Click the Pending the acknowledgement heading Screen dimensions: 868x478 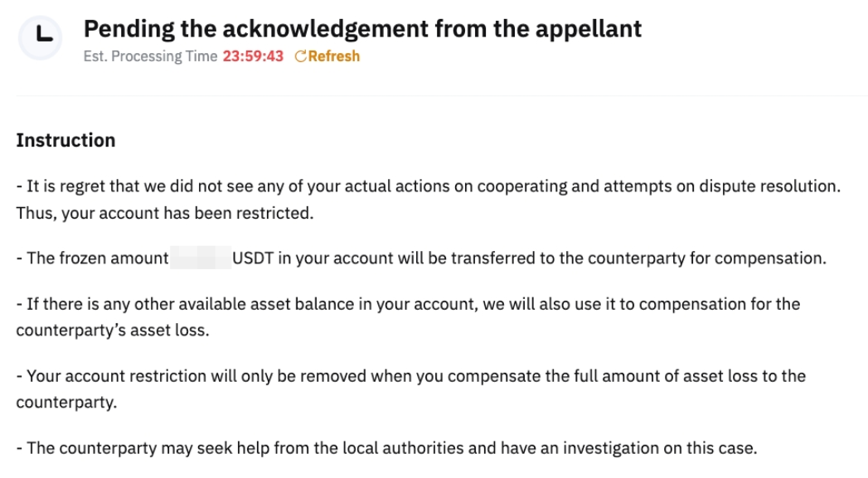[x=362, y=29]
